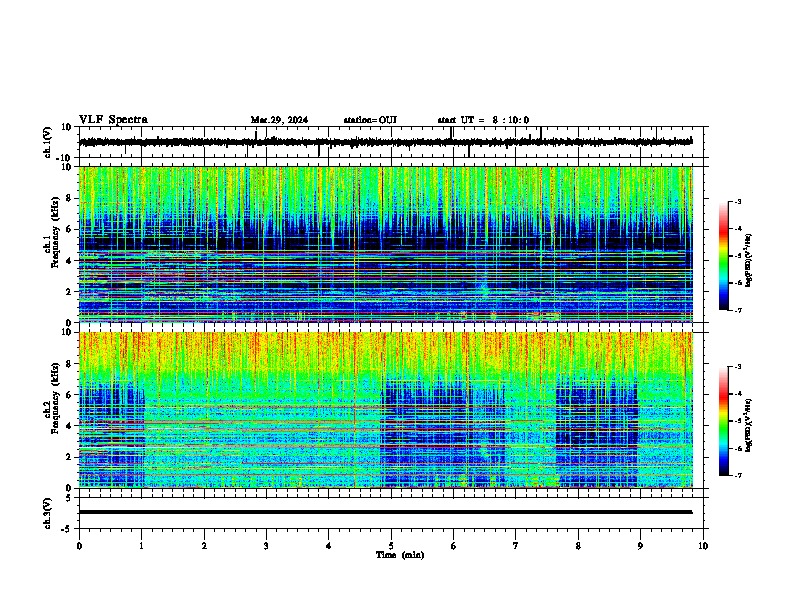This screenshot has width=792, height=612.
Task: Click the -5 tick on ch.3(V) axis
Action: [67, 529]
